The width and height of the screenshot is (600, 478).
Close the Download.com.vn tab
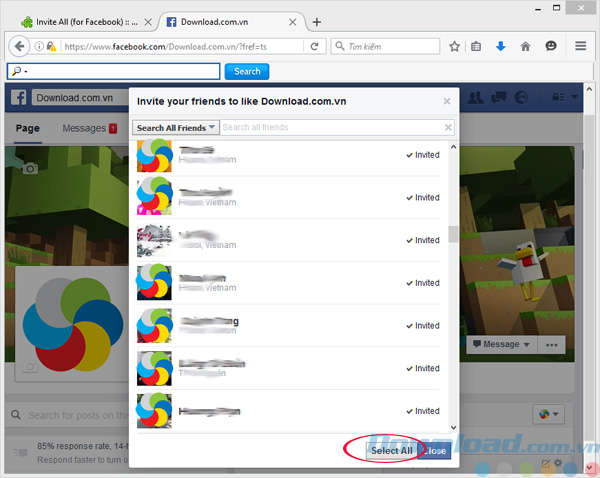click(293, 22)
